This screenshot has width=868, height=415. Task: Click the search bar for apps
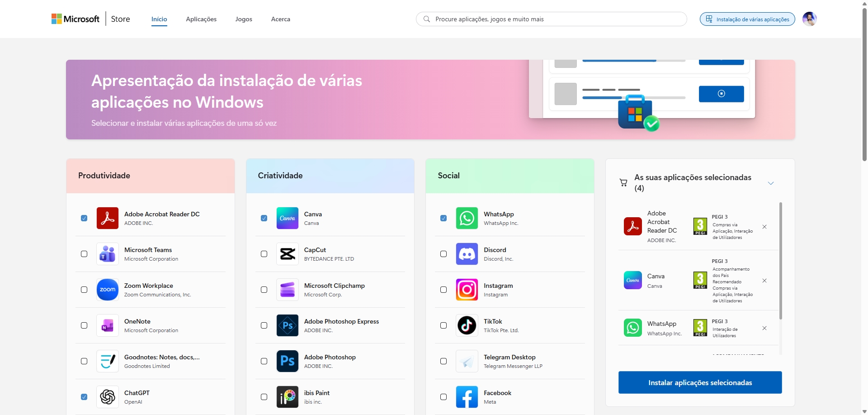(x=551, y=19)
